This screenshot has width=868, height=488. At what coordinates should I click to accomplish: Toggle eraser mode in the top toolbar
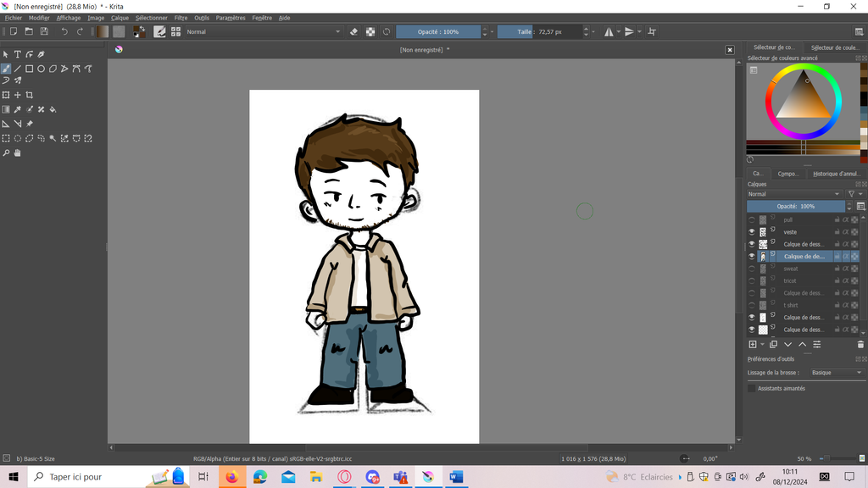[x=354, y=31]
